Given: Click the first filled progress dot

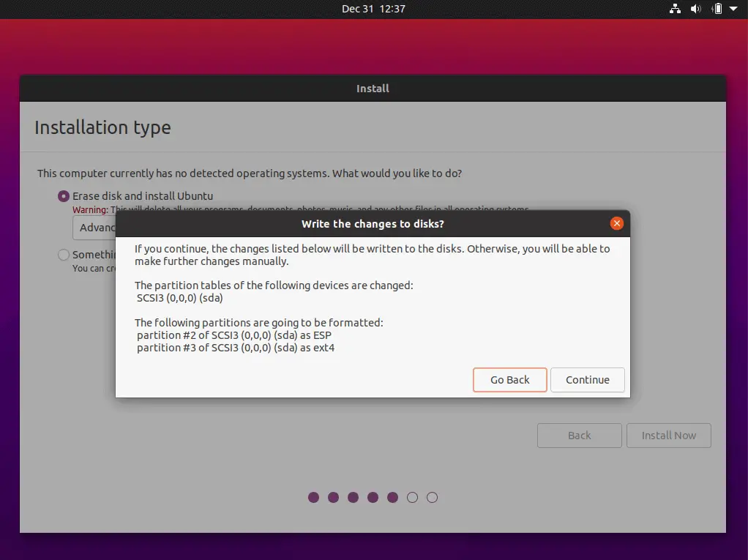Looking at the screenshot, I should point(313,498).
